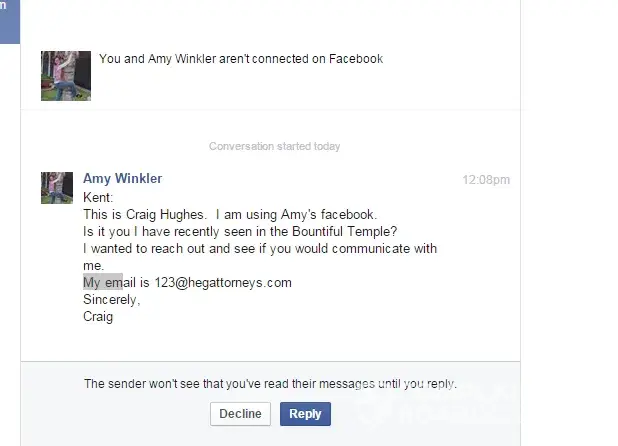Click the sender won't see read notice
The height and width of the screenshot is (446, 618).
270,384
